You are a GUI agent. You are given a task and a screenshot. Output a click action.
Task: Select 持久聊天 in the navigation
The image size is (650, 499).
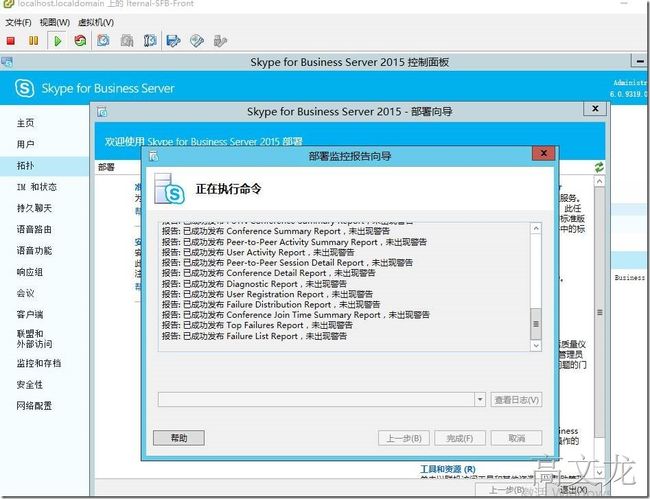pyautogui.click(x=34, y=208)
